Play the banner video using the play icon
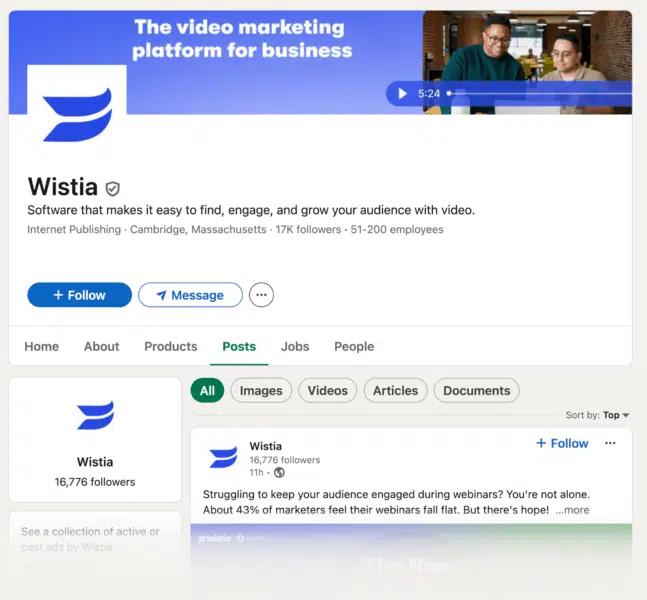 tap(402, 94)
